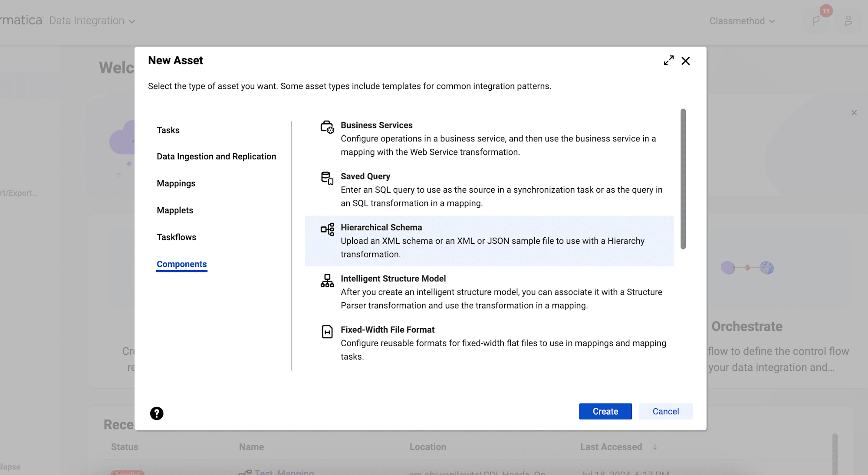Select the Mappings category
868x475 pixels.
click(x=176, y=183)
